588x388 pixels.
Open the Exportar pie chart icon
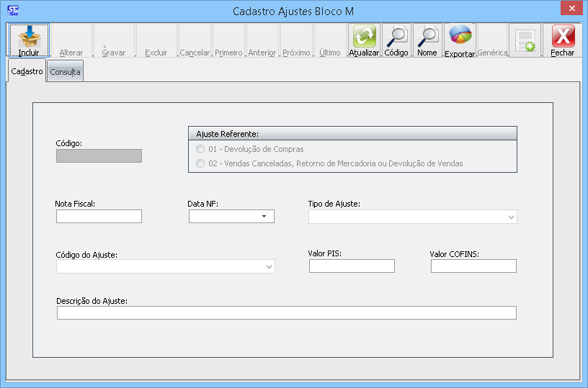460,36
